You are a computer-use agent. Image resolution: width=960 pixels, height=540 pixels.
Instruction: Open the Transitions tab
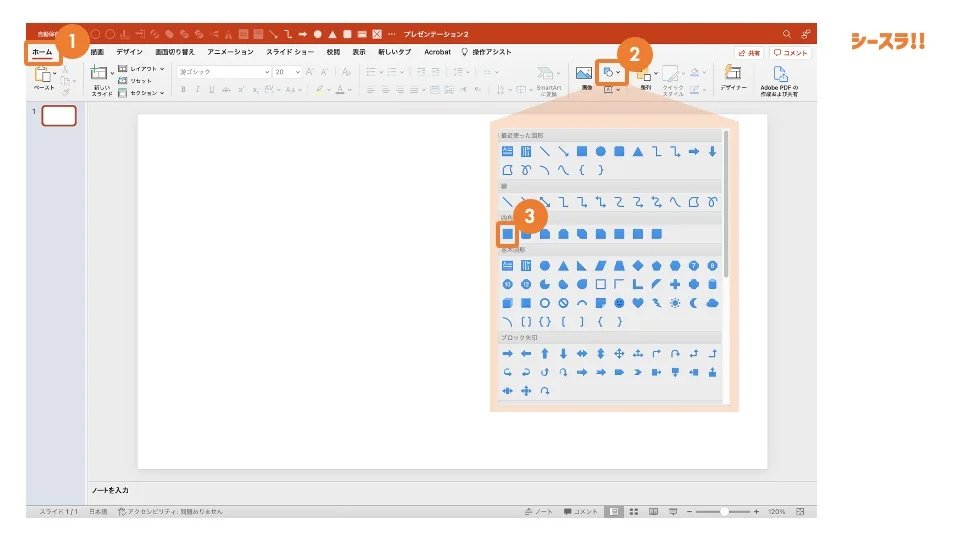(174, 52)
